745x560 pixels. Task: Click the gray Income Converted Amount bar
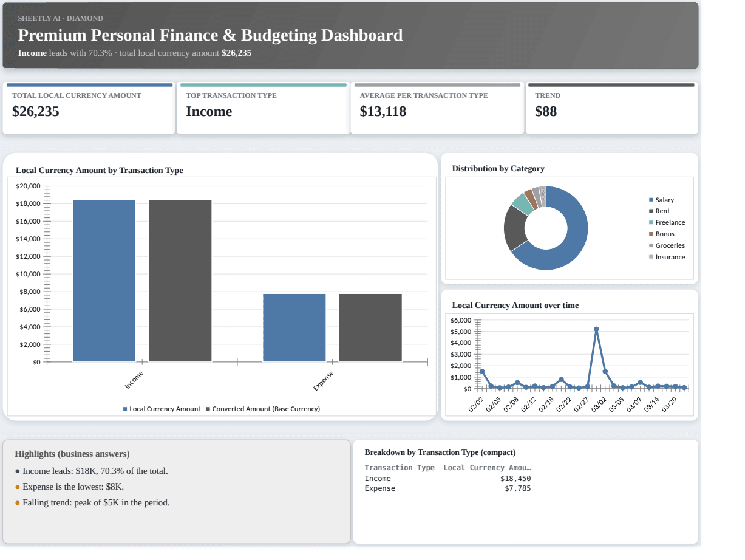(180, 281)
